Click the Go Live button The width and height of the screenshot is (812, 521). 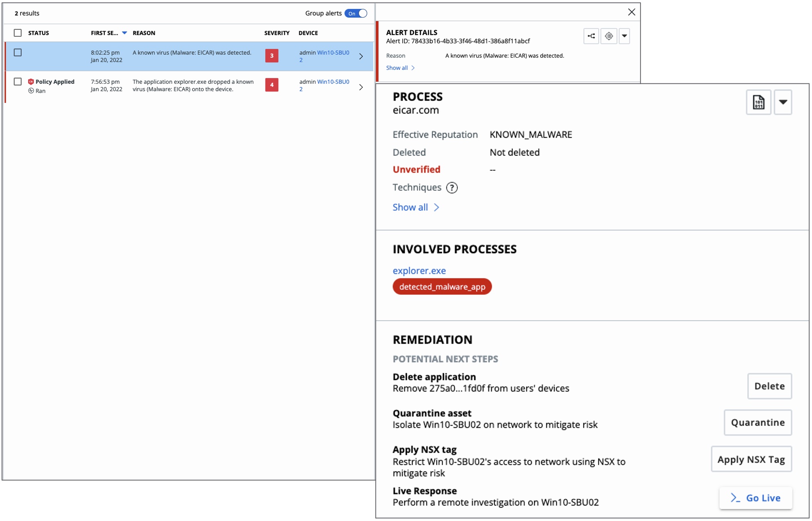coord(756,498)
